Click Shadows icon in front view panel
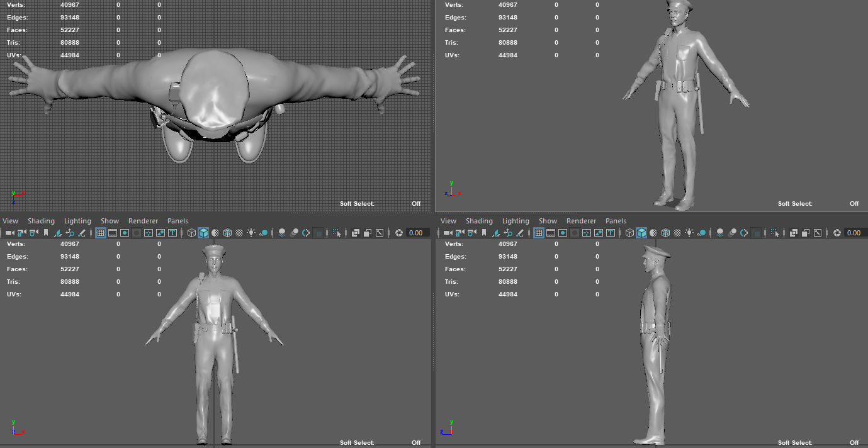Screen dimensions: 868x448 [x=263, y=233]
